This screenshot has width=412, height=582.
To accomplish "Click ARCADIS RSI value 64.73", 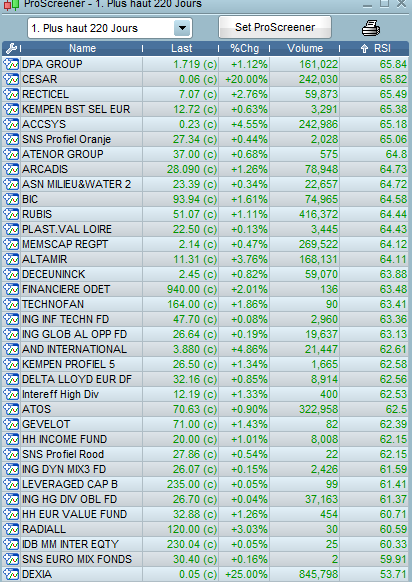I will pyautogui.click(x=393, y=169).
